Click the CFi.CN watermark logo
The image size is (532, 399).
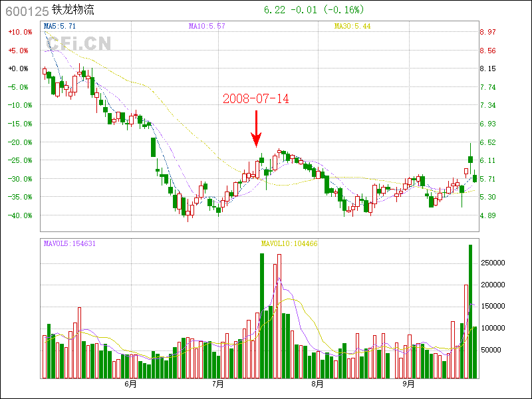pos(78,45)
